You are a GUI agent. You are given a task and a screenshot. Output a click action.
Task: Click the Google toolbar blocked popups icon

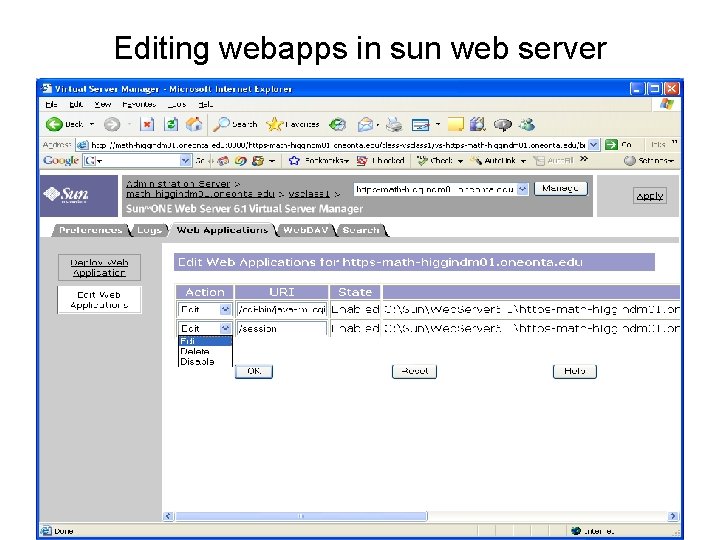tap(362, 160)
